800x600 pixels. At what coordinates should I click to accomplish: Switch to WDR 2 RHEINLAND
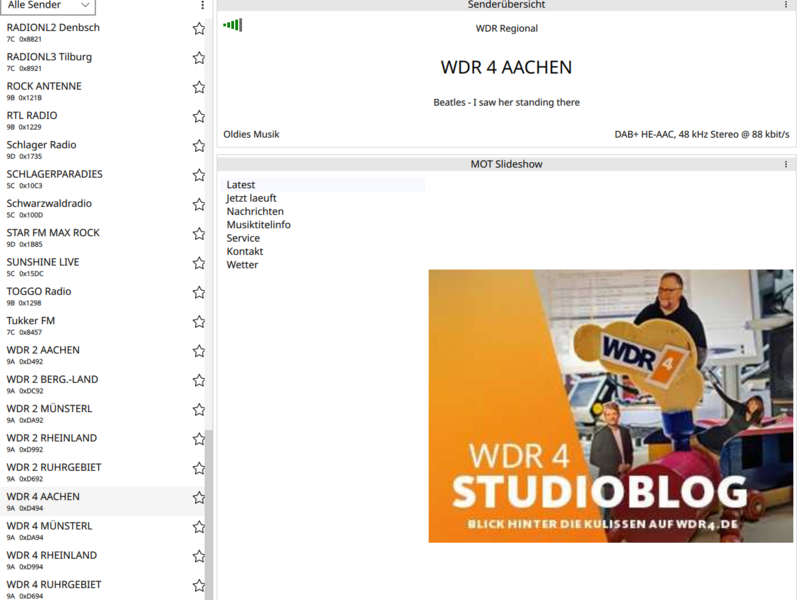pos(102,443)
